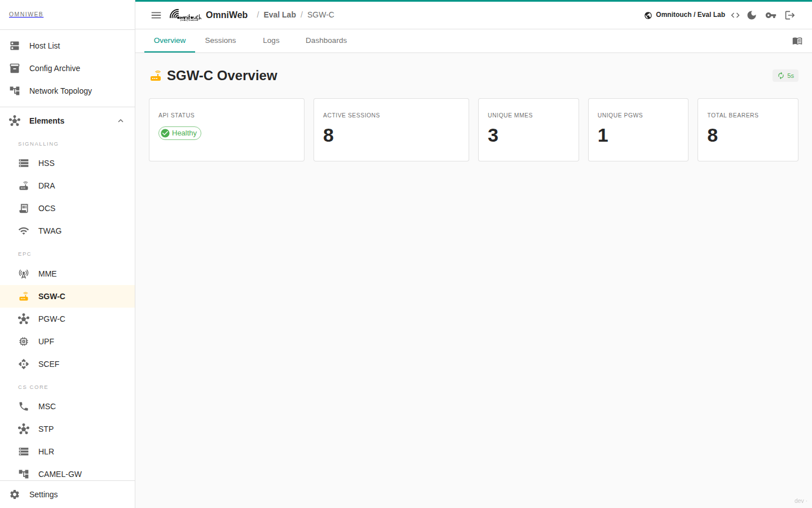
Task: Open the documentation book icon
Action: (797, 41)
